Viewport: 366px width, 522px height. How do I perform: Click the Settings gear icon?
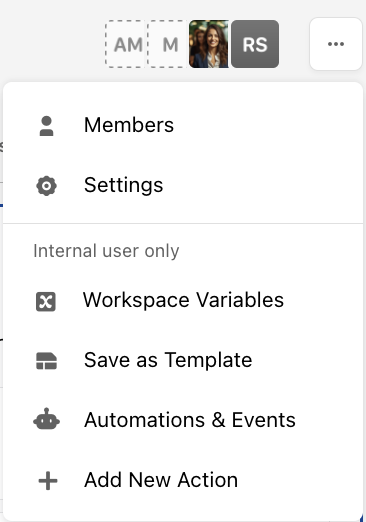point(46,186)
